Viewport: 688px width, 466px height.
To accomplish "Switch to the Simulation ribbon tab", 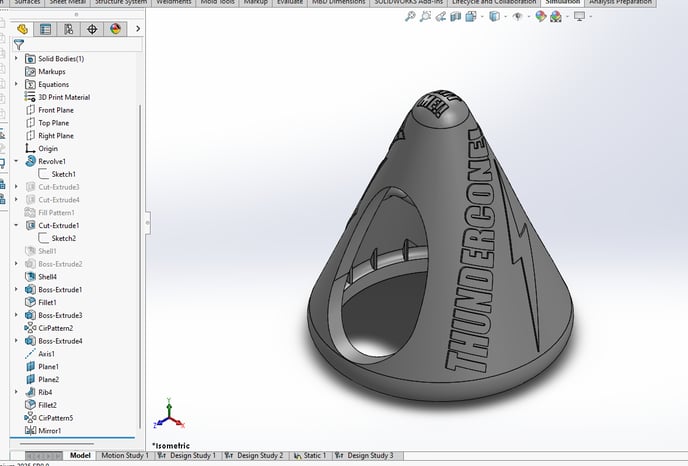I will [x=563, y=2].
